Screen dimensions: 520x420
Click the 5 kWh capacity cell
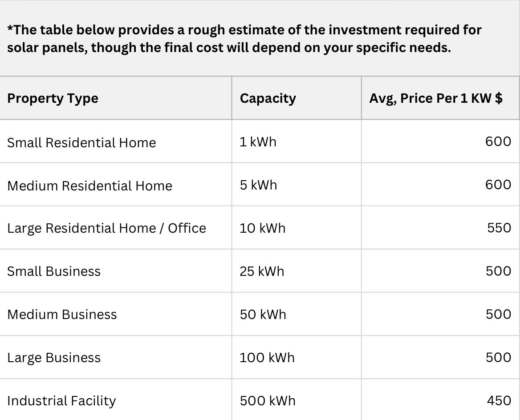tap(258, 185)
